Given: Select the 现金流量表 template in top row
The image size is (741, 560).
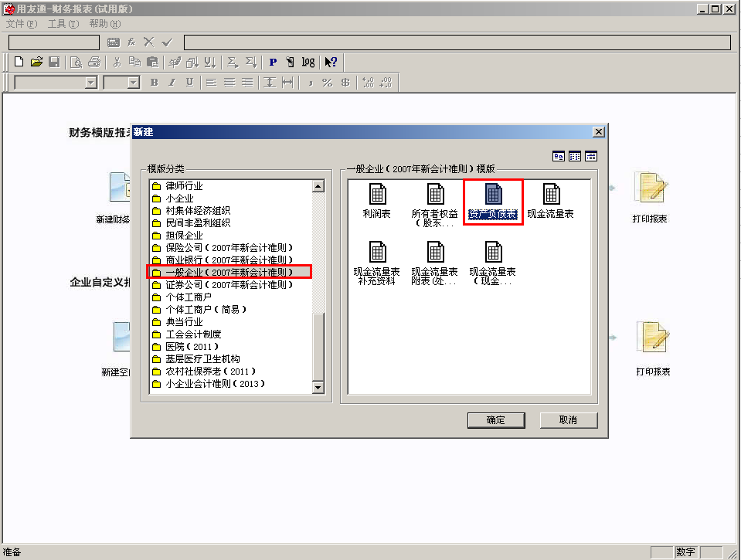Looking at the screenshot, I should (x=551, y=202).
